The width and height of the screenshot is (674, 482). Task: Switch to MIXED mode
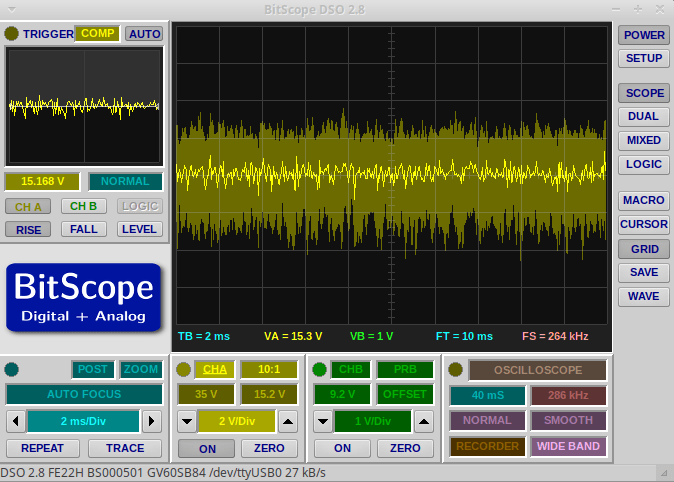point(644,140)
